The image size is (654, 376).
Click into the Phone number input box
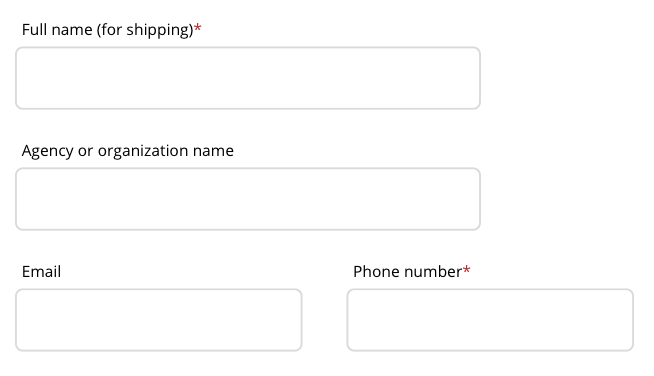[490, 320]
